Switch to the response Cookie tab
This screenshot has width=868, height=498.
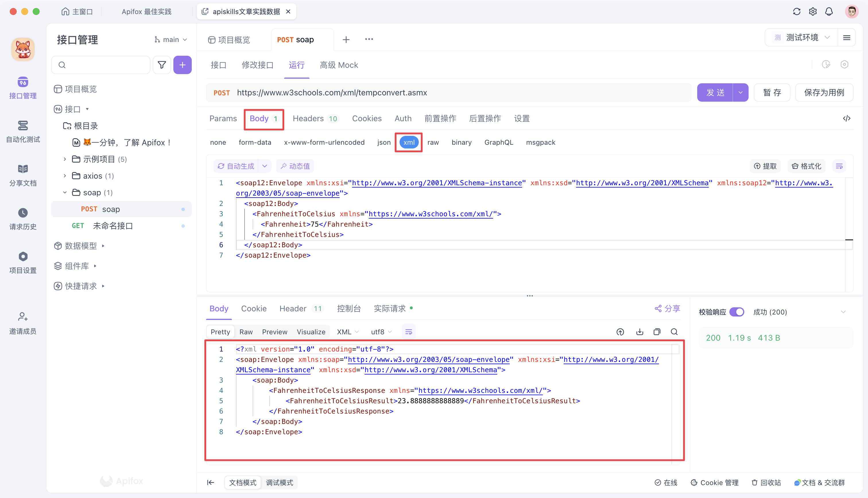click(x=254, y=308)
